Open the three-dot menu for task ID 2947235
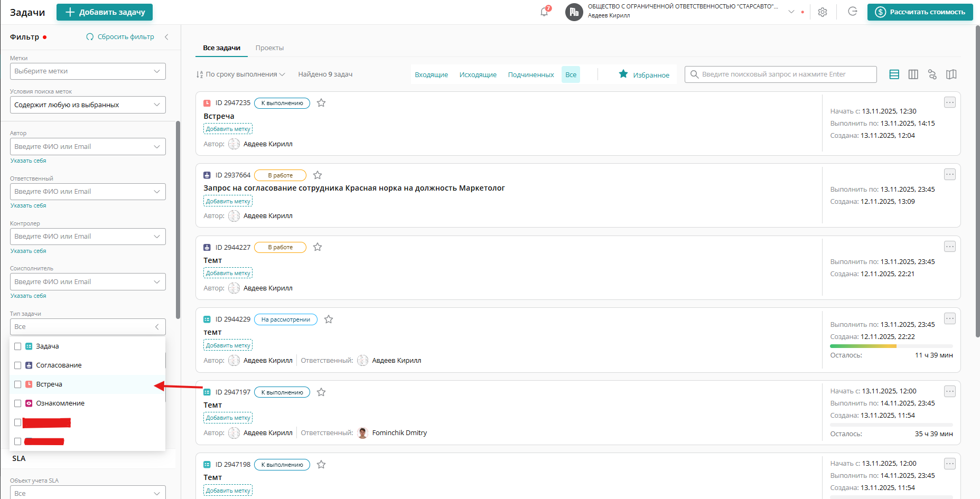 coord(950,102)
